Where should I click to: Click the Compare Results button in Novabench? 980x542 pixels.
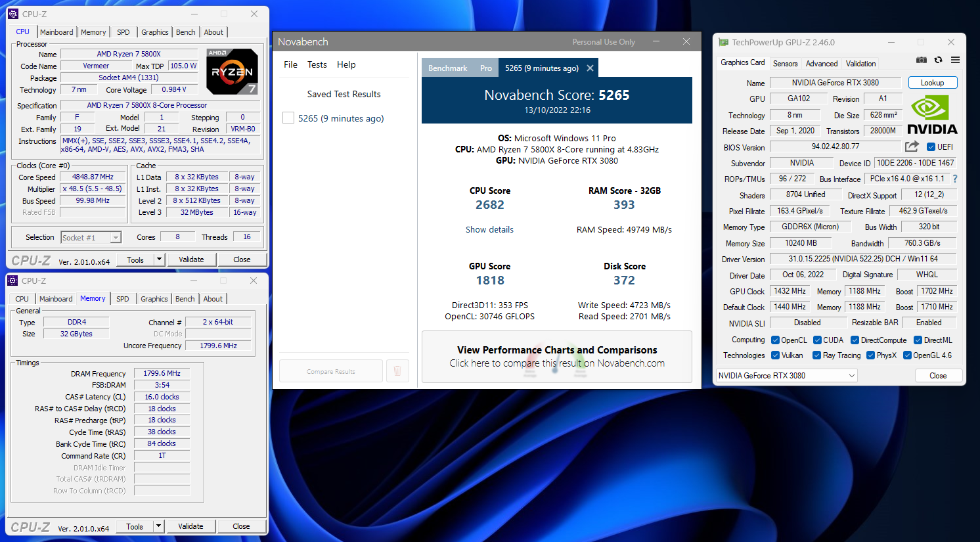click(331, 371)
